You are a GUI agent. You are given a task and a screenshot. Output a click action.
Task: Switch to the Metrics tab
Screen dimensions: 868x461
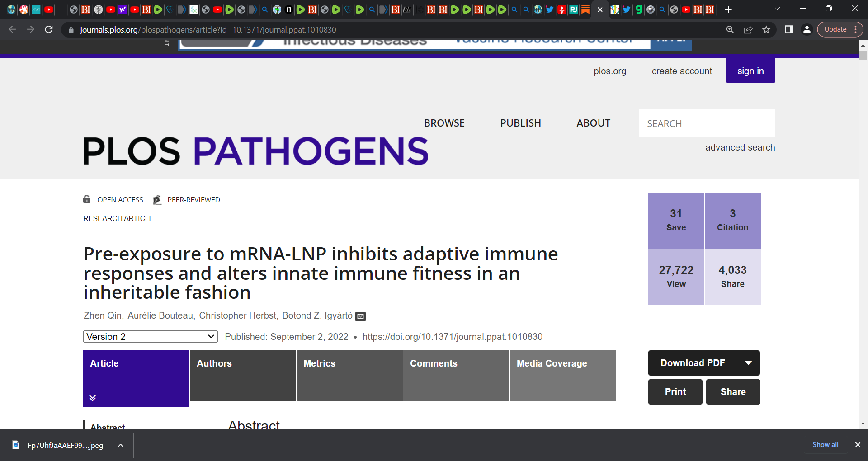[349, 376]
